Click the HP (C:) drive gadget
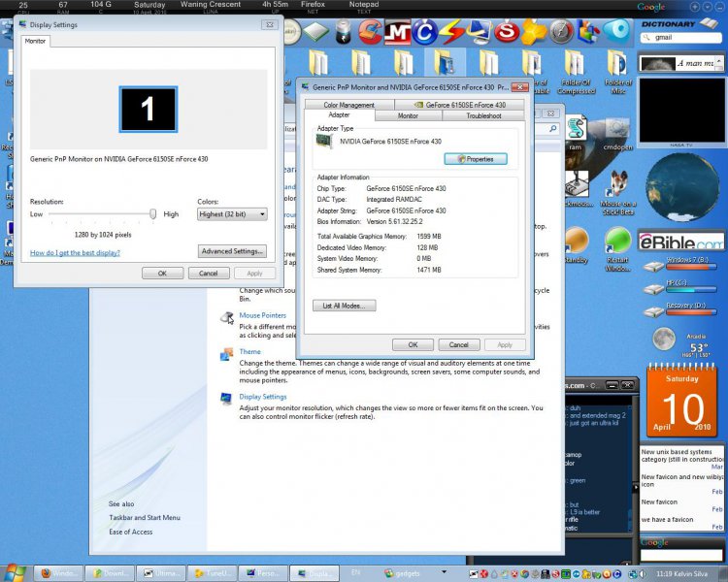This screenshot has width=728, height=582. tap(680, 287)
